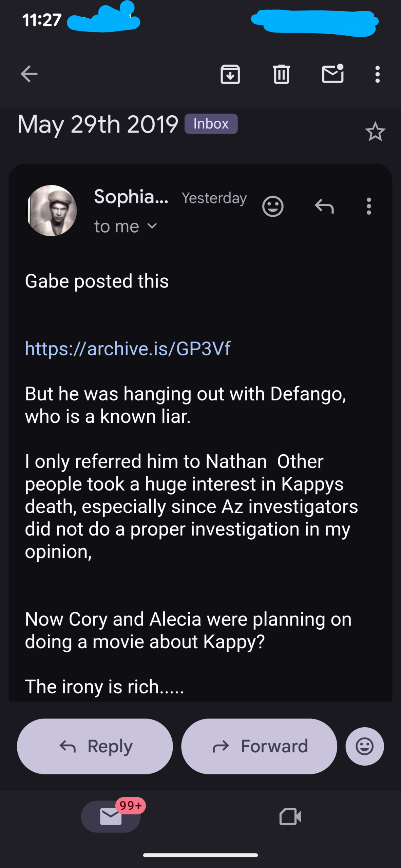Archive this email
The image size is (401, 868).
click(230, 74)
